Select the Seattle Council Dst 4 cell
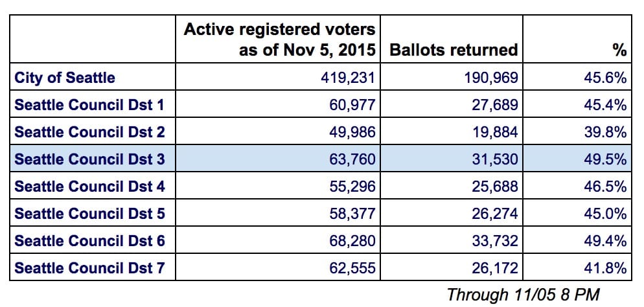The image size is (644, 307). pos(89,187)
